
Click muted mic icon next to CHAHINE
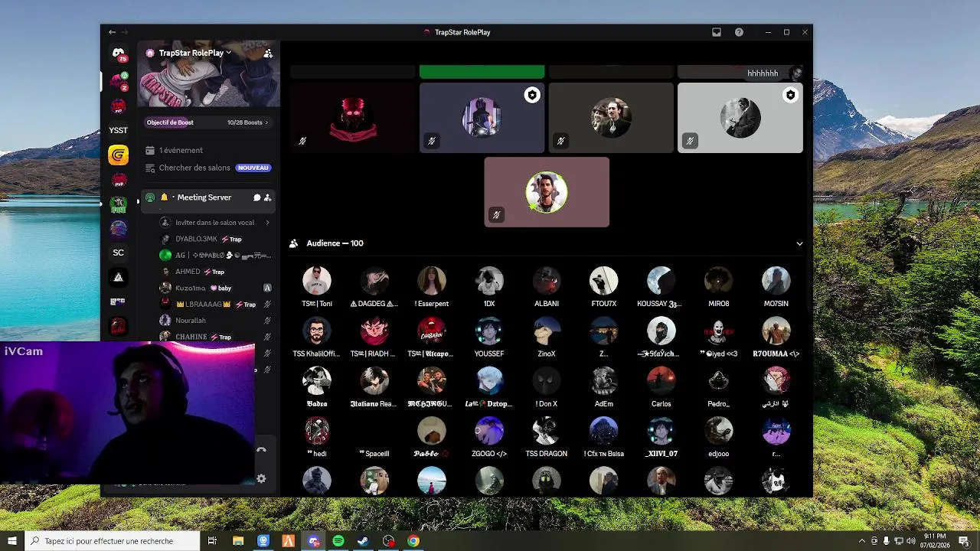coord(267,337)
